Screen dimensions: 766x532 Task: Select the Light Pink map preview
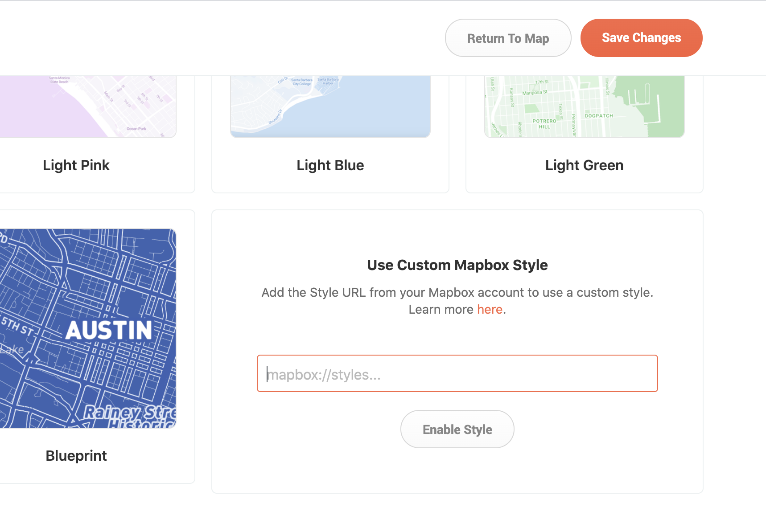click(x=88, y=106)
